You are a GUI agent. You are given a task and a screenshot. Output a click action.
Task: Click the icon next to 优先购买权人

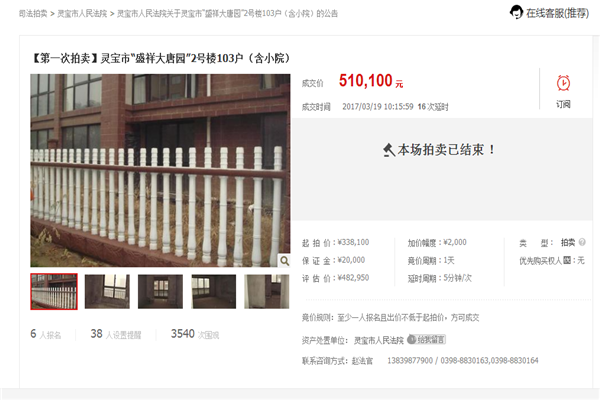(567, 260)
